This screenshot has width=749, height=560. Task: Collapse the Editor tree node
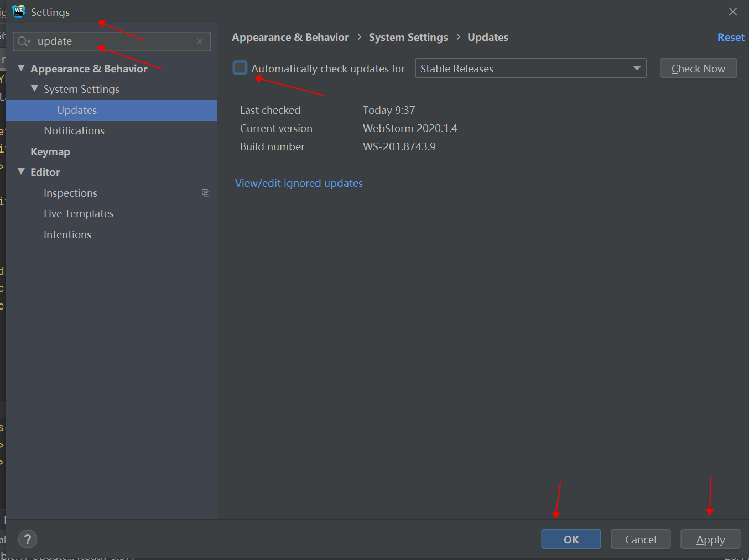pyautogui.click(x=21, y=171)
